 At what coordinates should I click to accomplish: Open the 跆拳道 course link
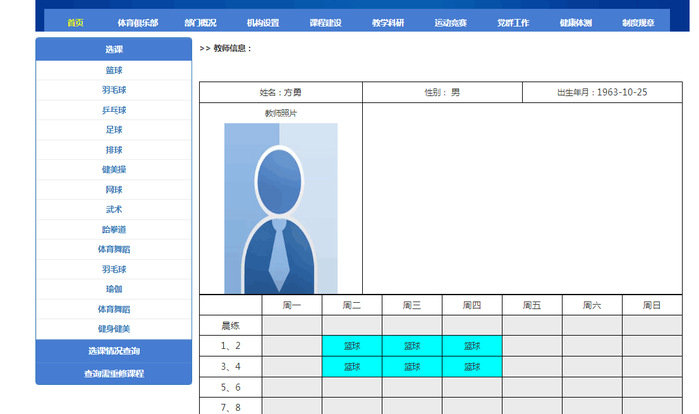[x=114, y=229]
